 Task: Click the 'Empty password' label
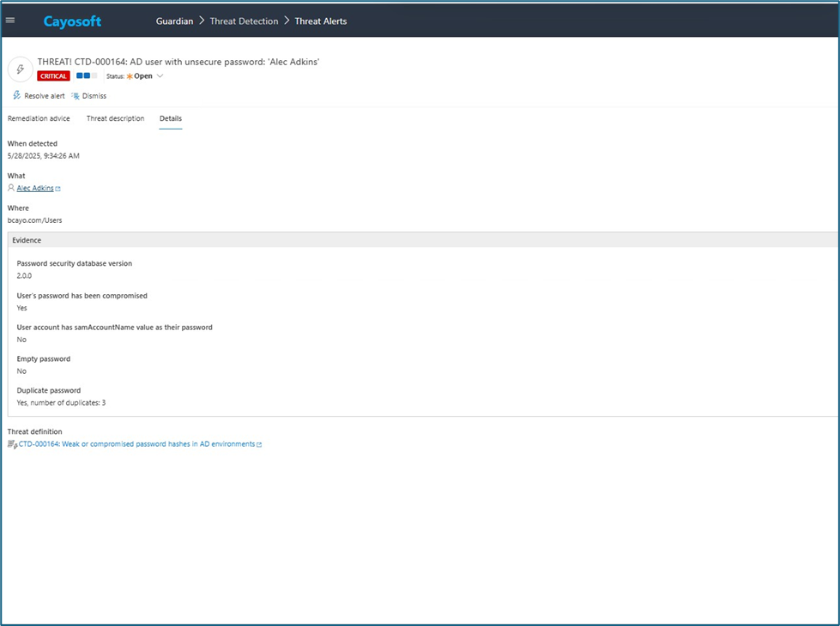[44, 358]
